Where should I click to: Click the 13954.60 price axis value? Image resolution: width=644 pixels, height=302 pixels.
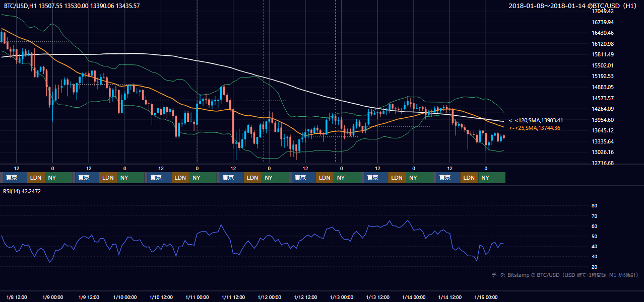(602, 120)
